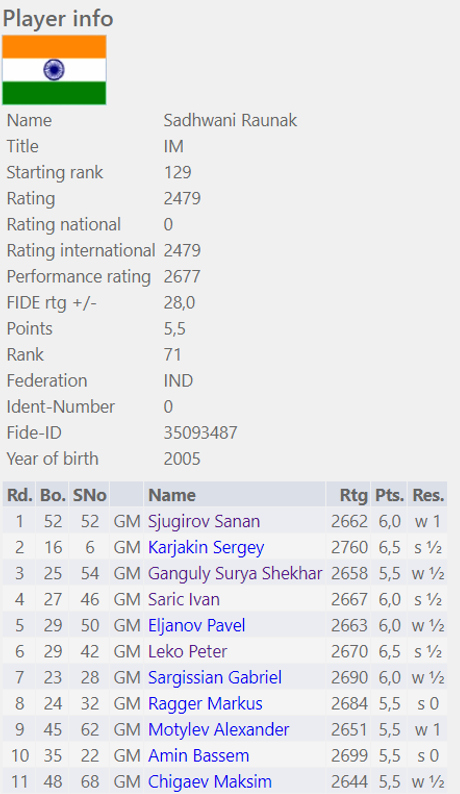Image resolution: width=460 pixels, height=794 pixels.
Task: Open Chigaev Maksim player link
Action: (210, 782)
